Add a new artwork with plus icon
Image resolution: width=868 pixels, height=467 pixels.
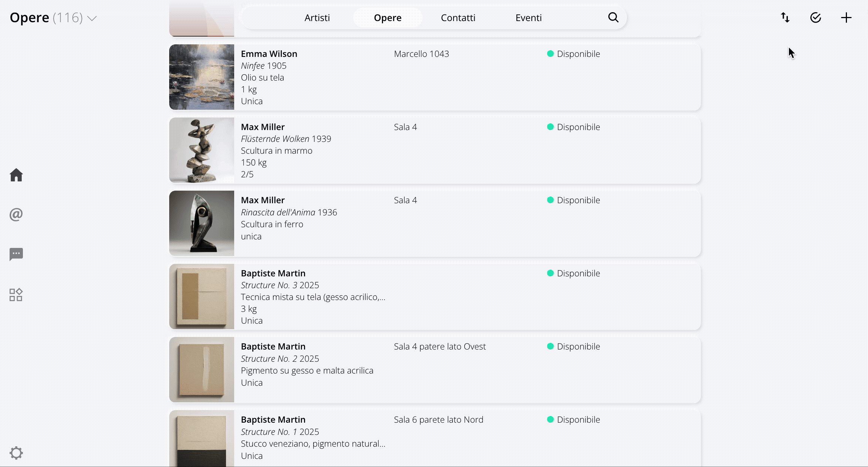click(x=846, y=17)
